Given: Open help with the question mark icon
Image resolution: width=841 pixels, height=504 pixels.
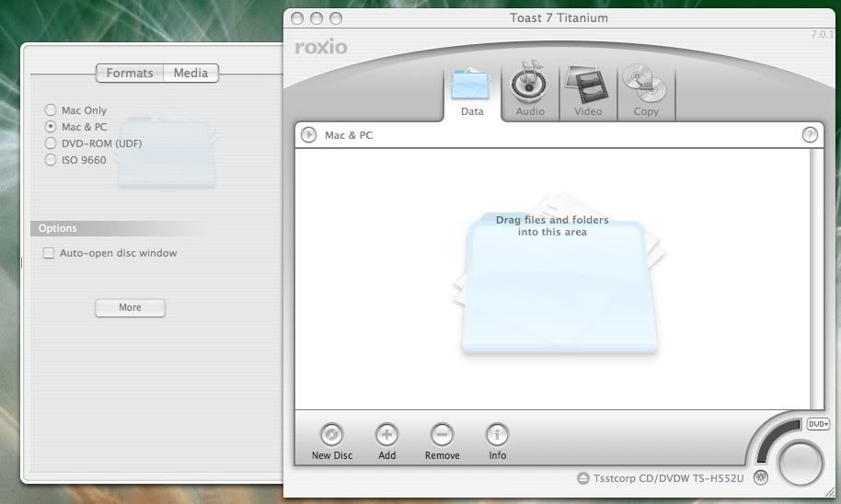Looking at the screenshot, I should pyautogui.click(x=810, y=134).
